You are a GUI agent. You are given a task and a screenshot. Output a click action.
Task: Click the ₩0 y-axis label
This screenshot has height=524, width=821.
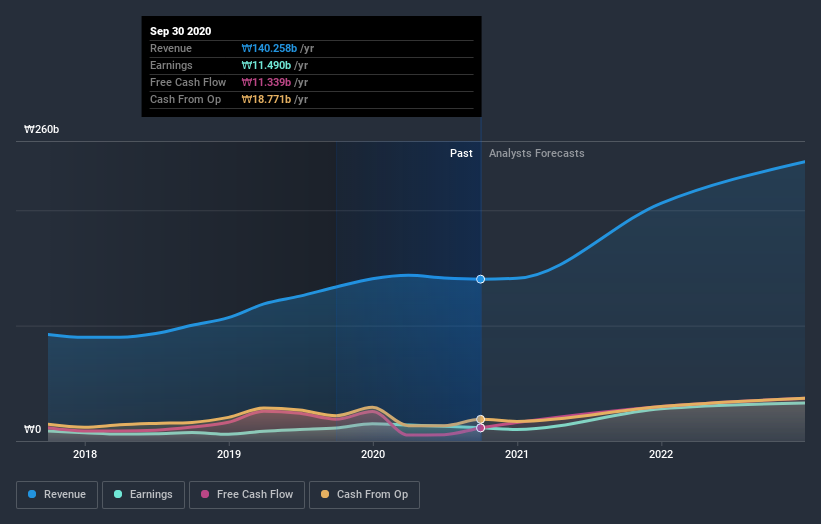pos(32,429)
